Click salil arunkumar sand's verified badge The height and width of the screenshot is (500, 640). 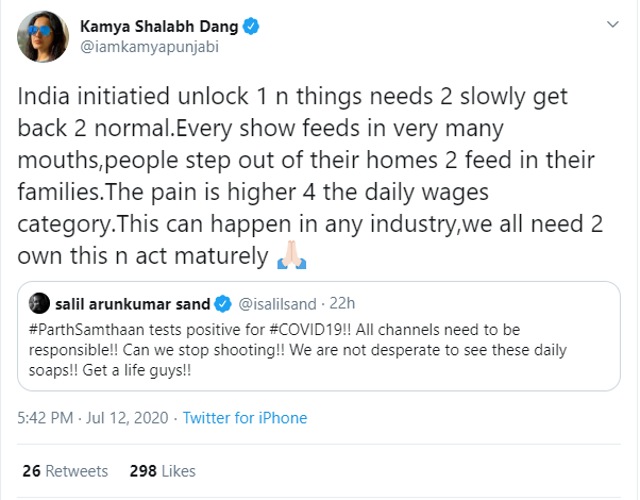tap(223, 304)
